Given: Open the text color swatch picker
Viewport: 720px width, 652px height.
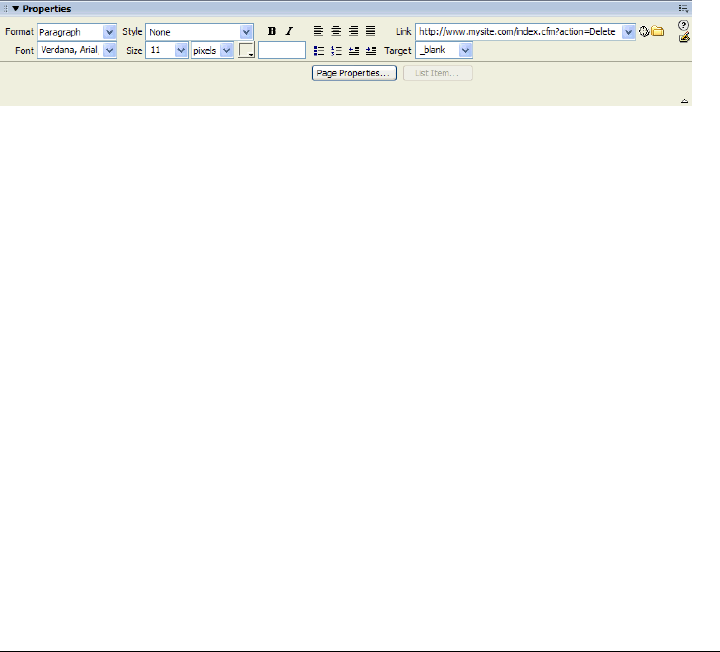Looking at the screenshot, I should pyautogui.click(x=247, y=50).
